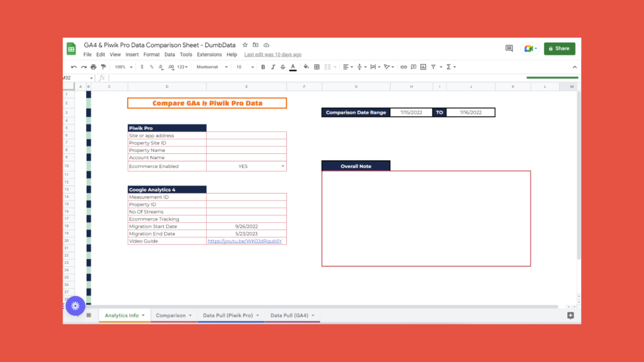
Task: Switch to the Data Pull (Piwik Pro) tab
Action: (x=231, y=315)
